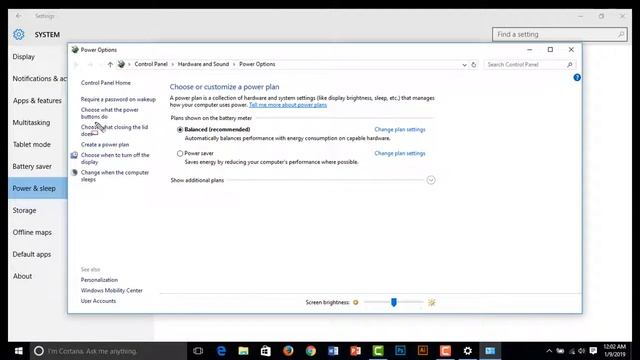Open the Store app from taskbar
640x360 pixels.
click(266, 351)
